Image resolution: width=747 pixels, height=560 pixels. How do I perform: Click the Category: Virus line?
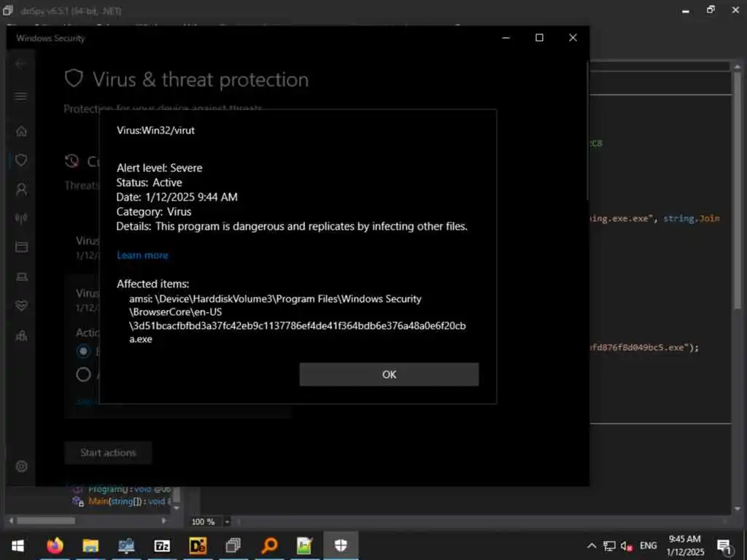pos(154,211)
